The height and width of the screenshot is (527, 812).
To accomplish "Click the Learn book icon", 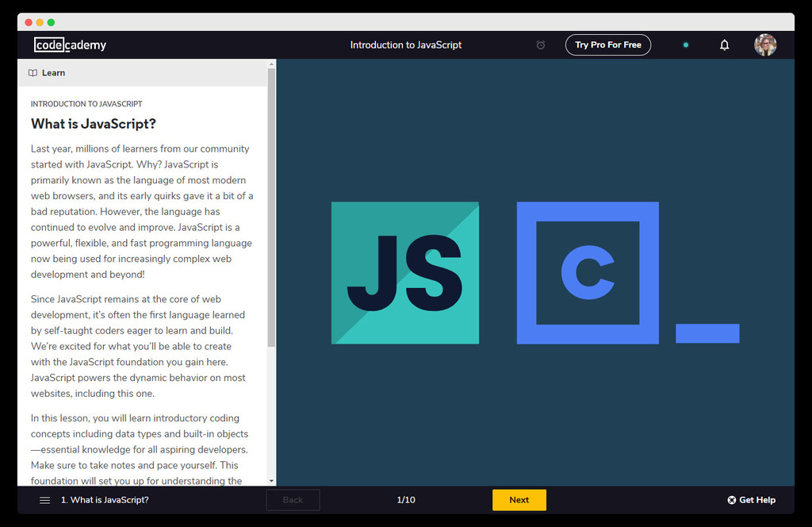I will point(32,72).
